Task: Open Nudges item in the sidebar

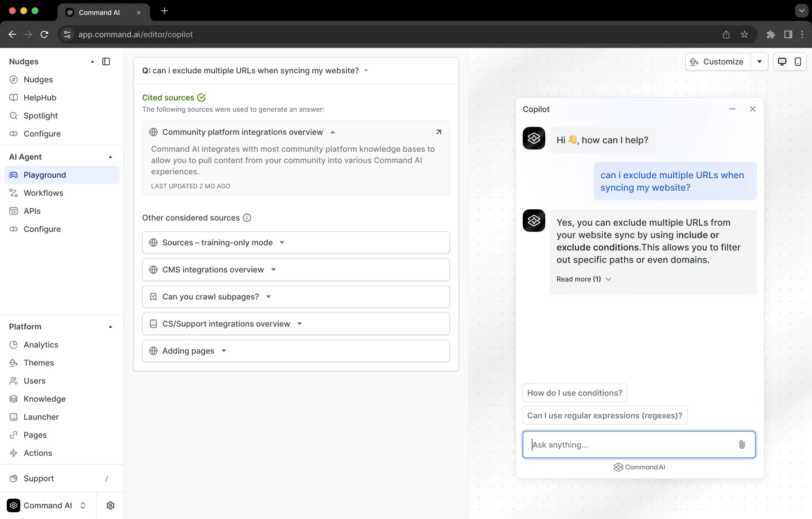Action: 62,80
